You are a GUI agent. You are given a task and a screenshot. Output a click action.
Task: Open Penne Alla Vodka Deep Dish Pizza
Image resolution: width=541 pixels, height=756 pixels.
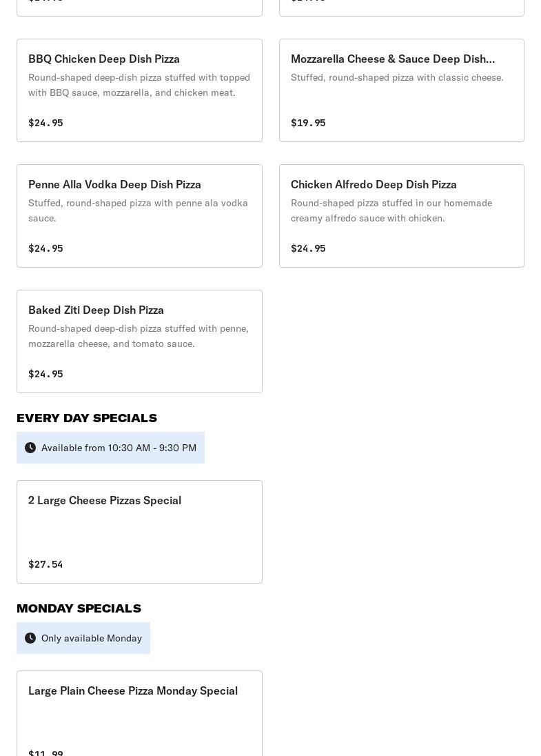click(x=114, y=185)
